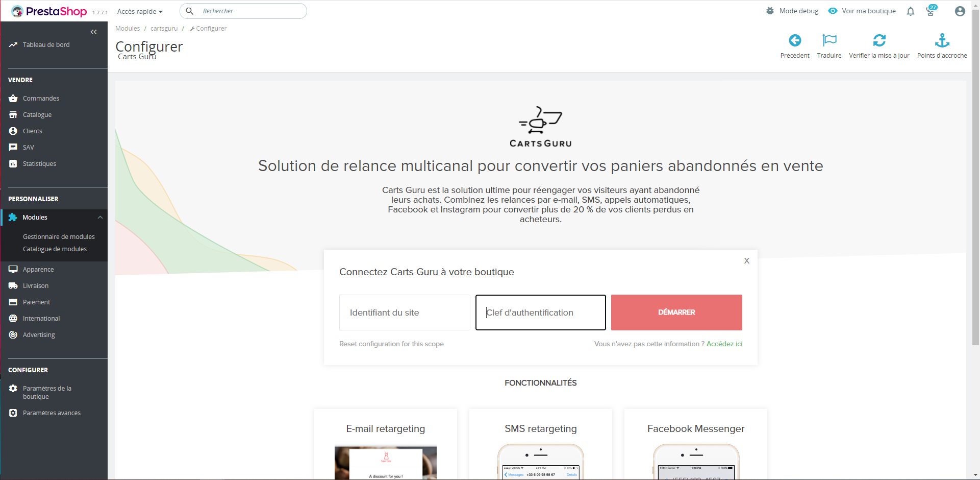Open notifications bell
This screenshot has height=480, width=980.
pyautogui.click(x=911, y=11)
